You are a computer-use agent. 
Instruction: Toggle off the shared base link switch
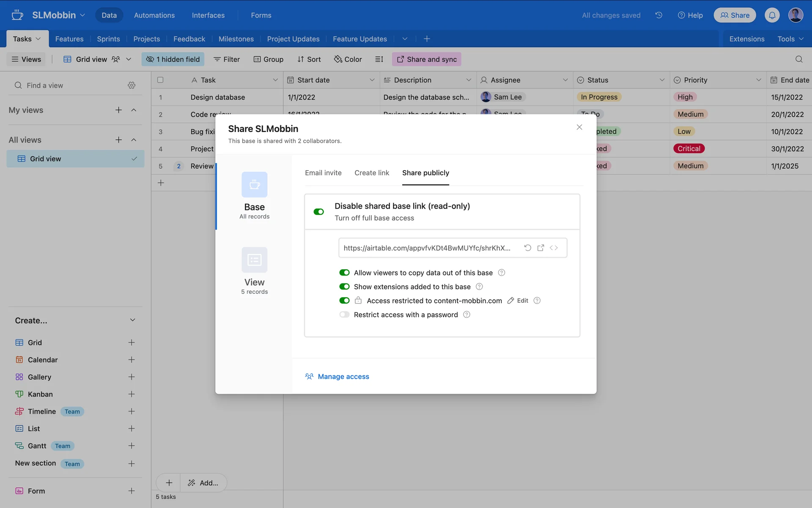click(x=318, y=212)
